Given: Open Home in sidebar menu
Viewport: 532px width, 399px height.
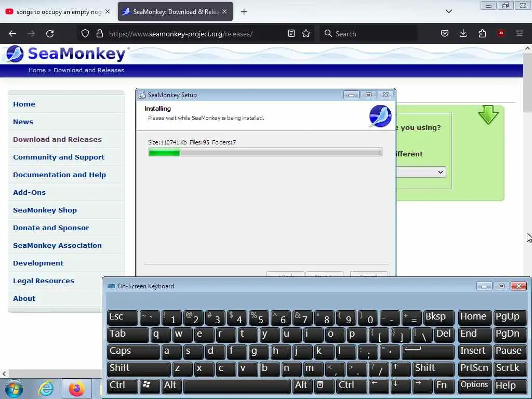Looking at the screenshot, I should tap(24, 104).
